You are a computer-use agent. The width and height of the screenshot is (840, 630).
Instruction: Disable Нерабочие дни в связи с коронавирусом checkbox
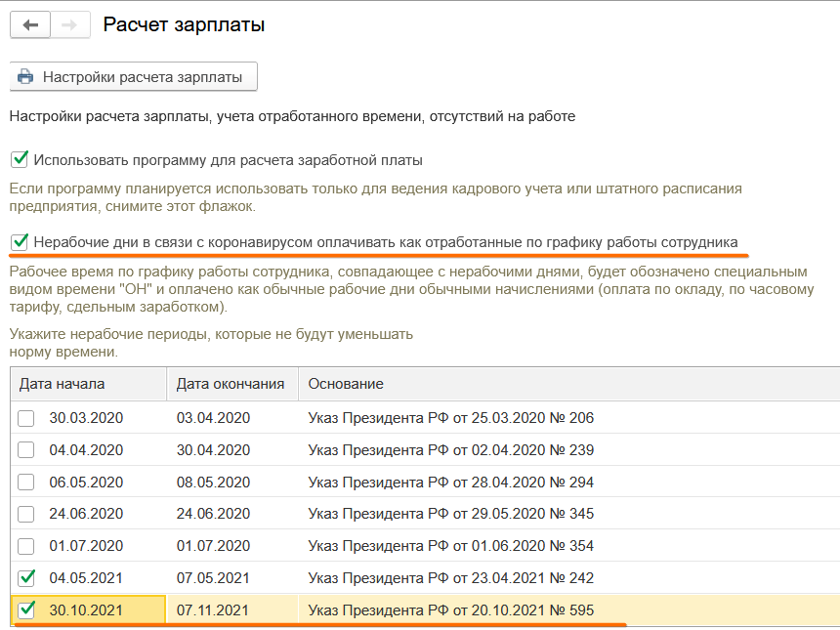[19, 241]
